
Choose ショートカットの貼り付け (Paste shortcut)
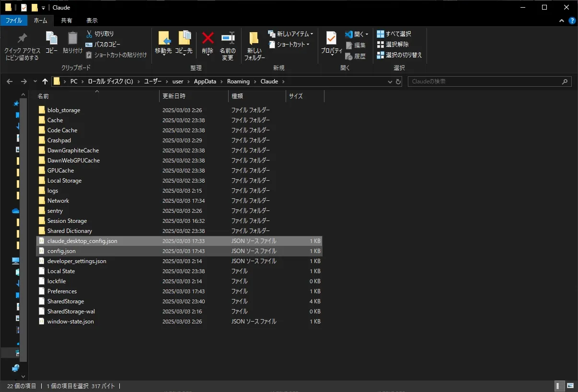pos(116,55)
